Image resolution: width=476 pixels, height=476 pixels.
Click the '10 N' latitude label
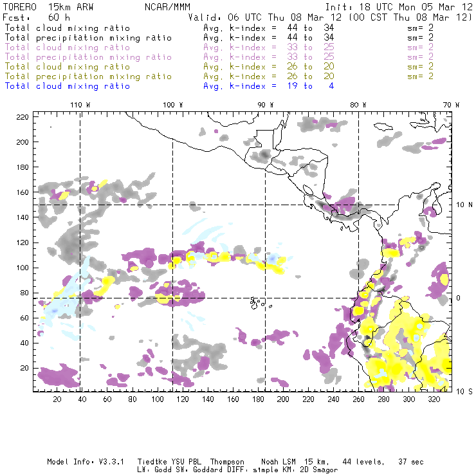pyautogui.click(x=464, y=205)
